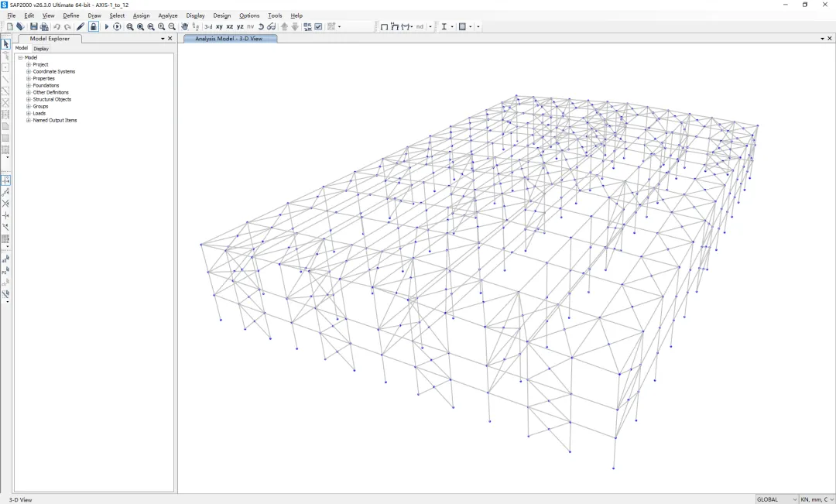
Task: Open the Analyze menu
Action: (167, 15)
